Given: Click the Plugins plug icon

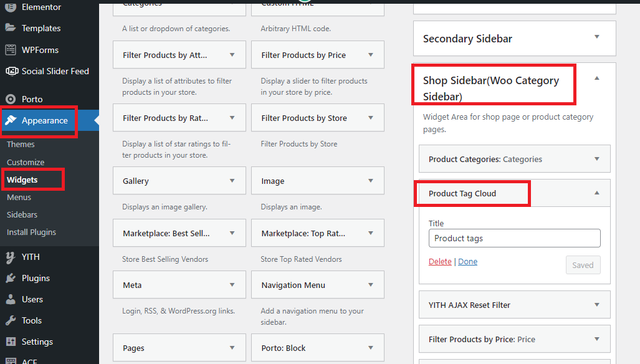Looking at the screenshot, I should point(10,278).
